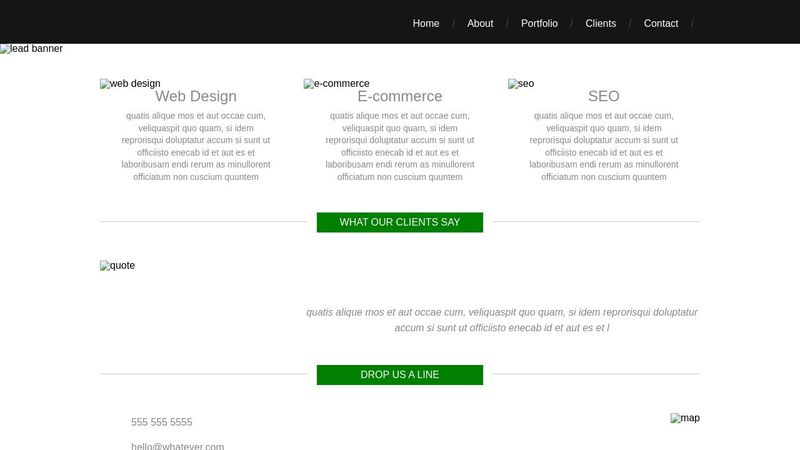Viewport: 800px width, 450px height.
Task: Click the seo image icon
Action: [x=521, y=84]
